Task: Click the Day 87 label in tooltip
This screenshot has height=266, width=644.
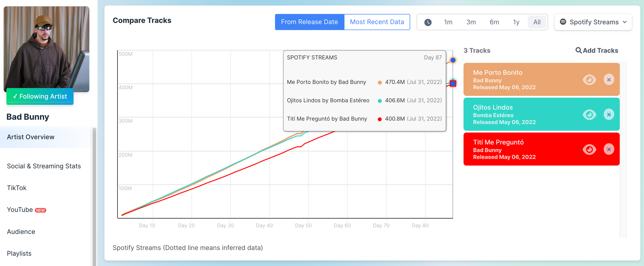Action: click(433, 57)
